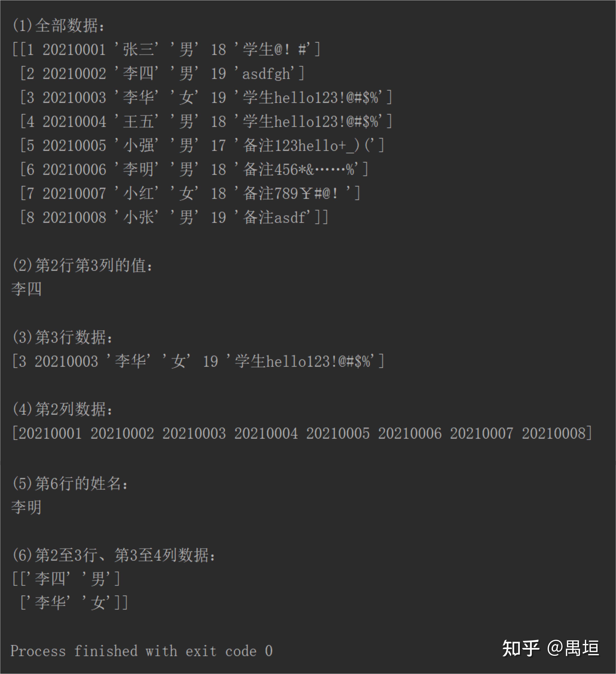This screenshot has height=674, width=616.
Task: Click the name '张三' in row 1
Action: click(x=138, y=50)
